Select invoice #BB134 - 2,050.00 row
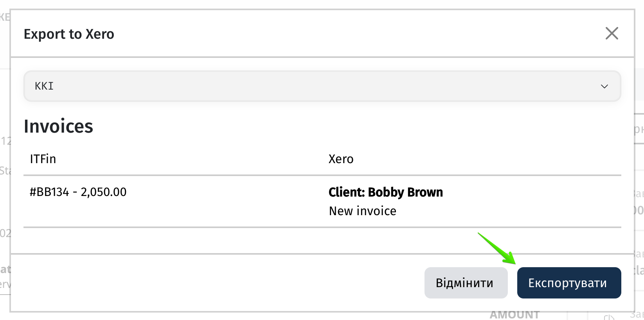The height and width of the screenshot is (320, 644). (322, 201)
